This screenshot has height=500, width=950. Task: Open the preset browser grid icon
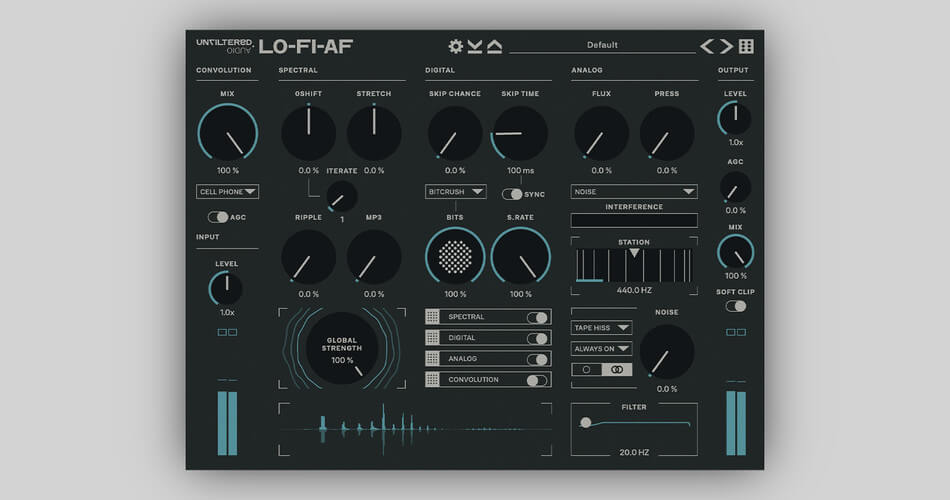click(746, 46)
